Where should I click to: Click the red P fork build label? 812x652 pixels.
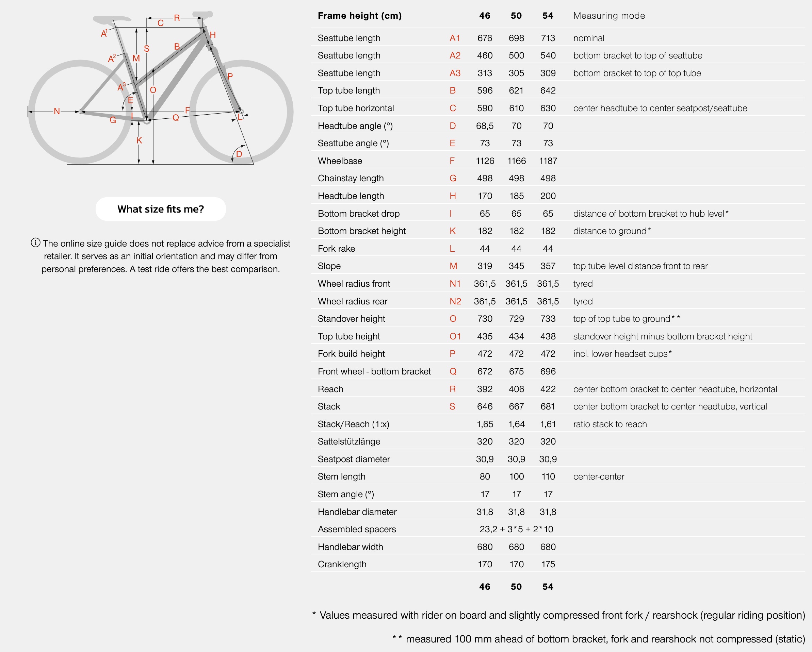(230, 76)
